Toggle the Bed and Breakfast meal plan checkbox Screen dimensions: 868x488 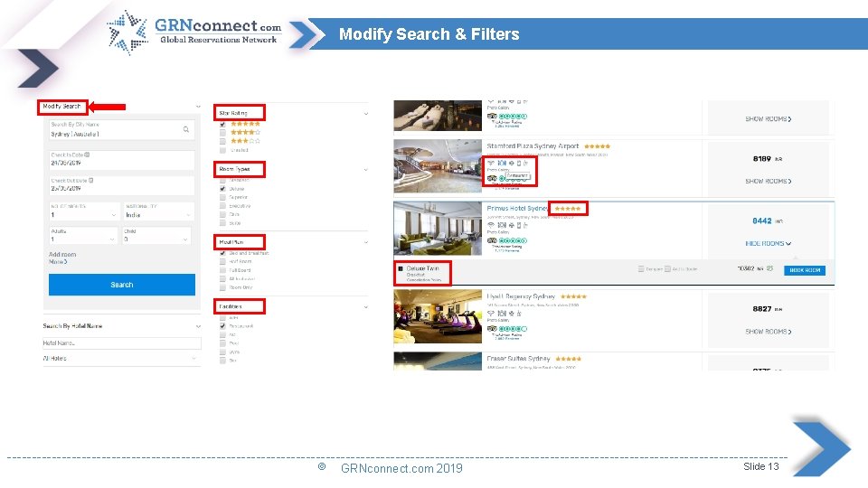222,254
